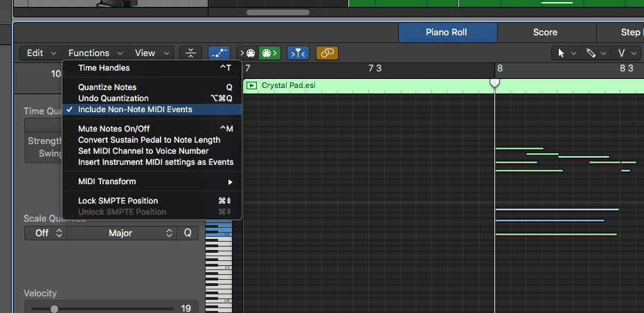Click the Catch Playhead icon
The height and width of the screenshot is (313, 644).
tap(298, 53)
